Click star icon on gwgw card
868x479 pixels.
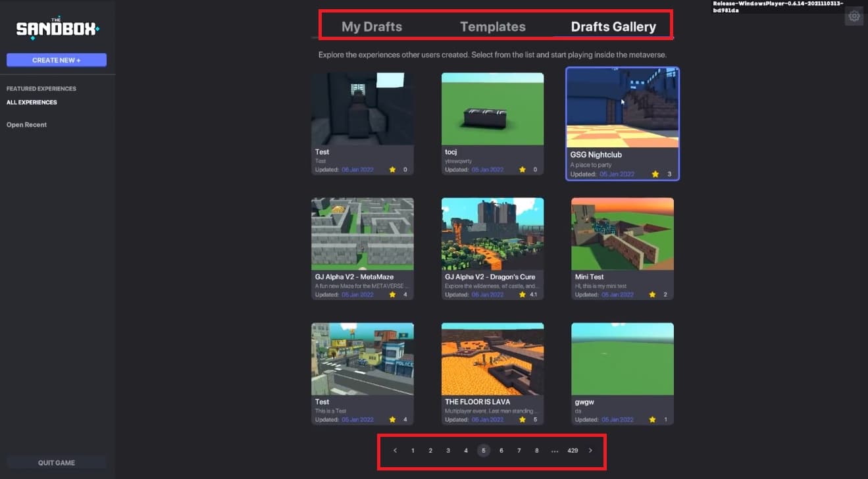653,420
